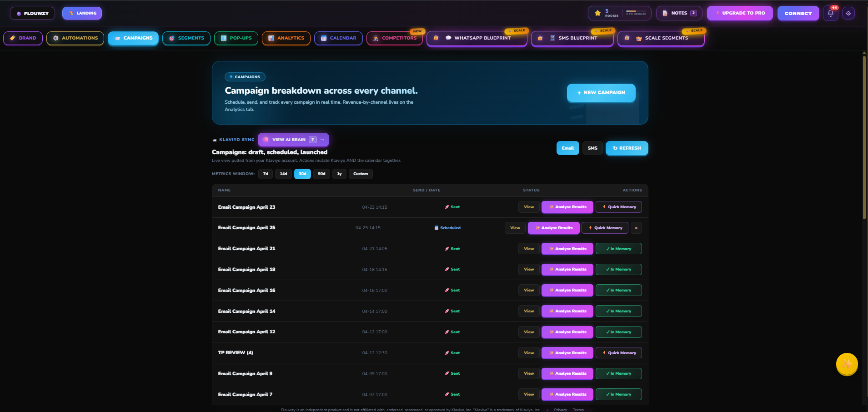The image size is (868, 412).
Task: Click Quick Memory for Email Campaign April 25
Action: (605, 228)
